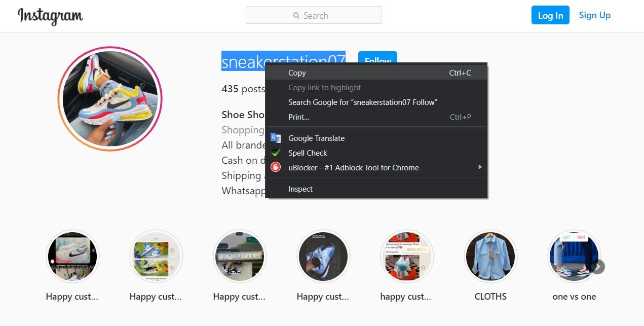Select Inspect at the bottom of the context menu
This screenshot has width=644, height=326.
click(300, 189)
